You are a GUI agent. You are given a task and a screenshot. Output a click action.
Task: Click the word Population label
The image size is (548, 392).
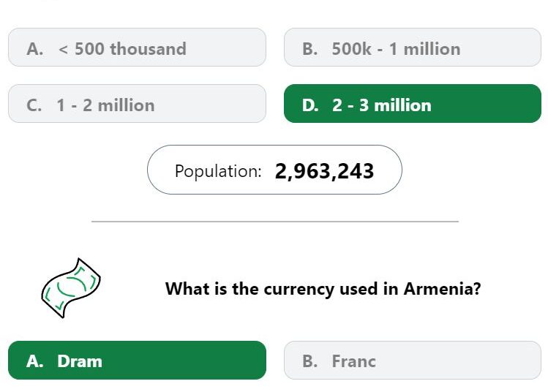[218, 171]
